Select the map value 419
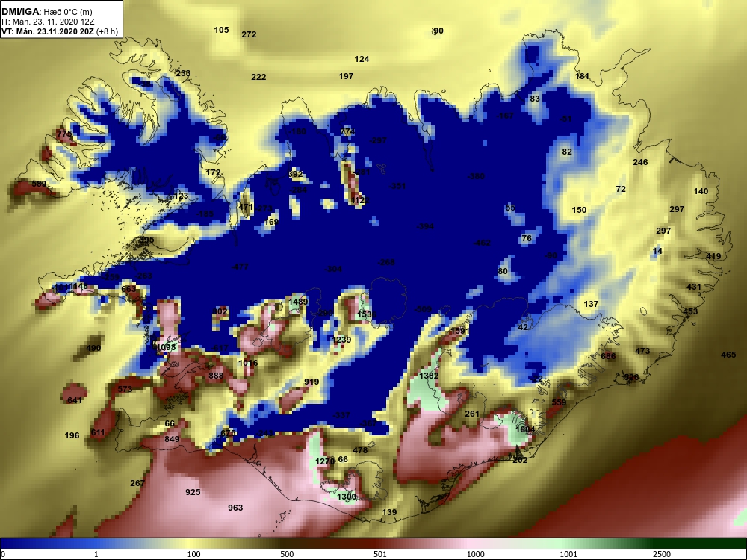 click(713, 256)
